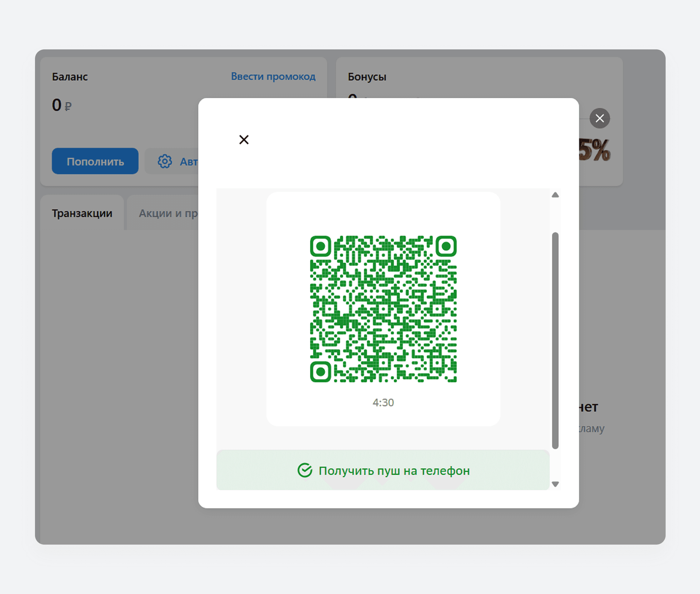700x594 pixels.
Task: Click the blue Пополнить button
Action: pos(95,161)
